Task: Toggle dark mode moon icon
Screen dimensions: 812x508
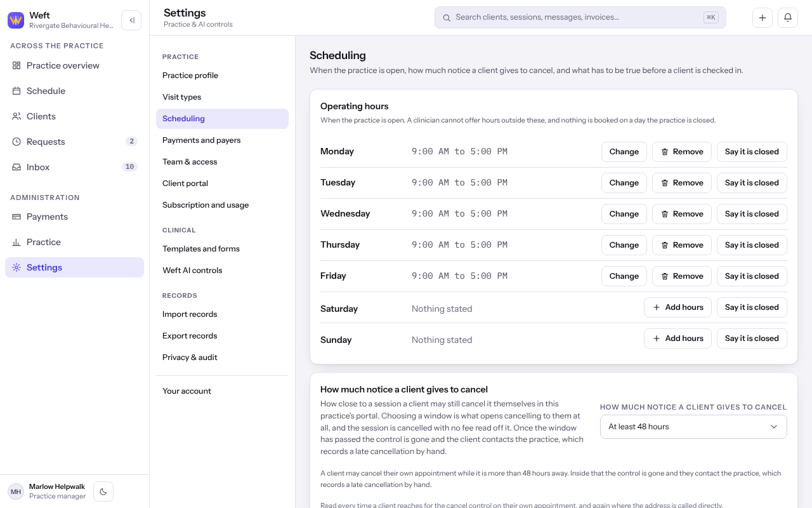Action: [103, 491]
